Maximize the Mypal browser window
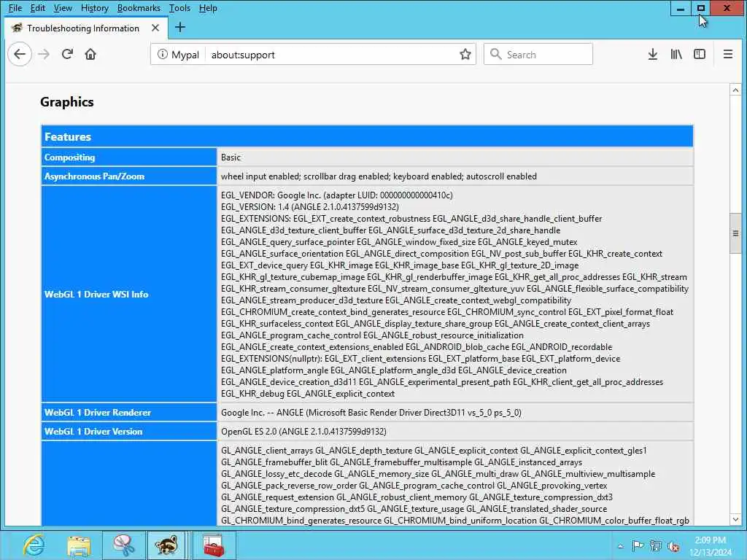The width and height of the screenshot is (747, 560). point(700,8)
